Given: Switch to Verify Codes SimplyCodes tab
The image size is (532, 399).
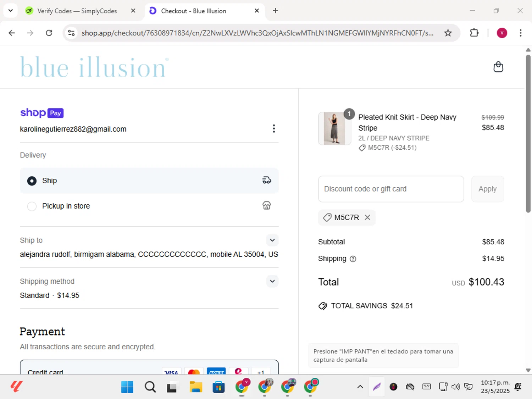Looking at the screenshot, I should [77, 11].
